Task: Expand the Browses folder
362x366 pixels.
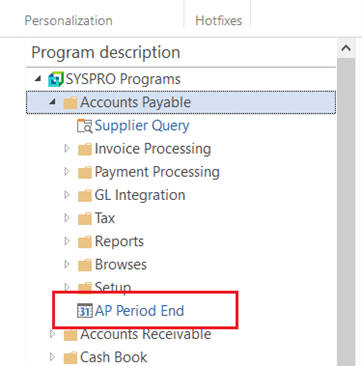Action: coord(67,264)
